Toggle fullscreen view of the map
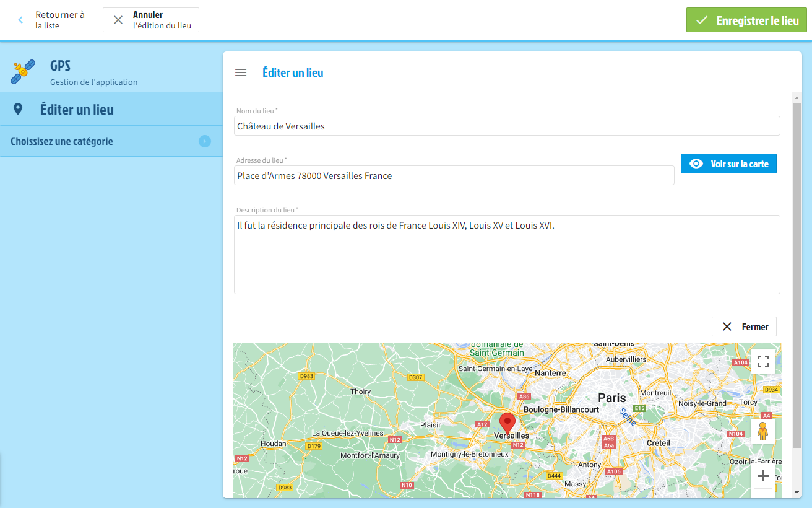The image size is (812, 508). tap(762, 361)
